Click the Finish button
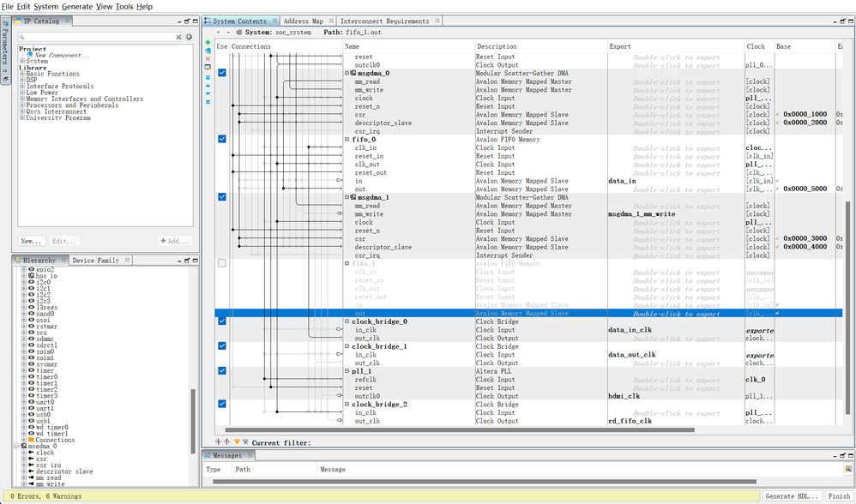This screenshot has height=504, width=856. click(838, 496)
